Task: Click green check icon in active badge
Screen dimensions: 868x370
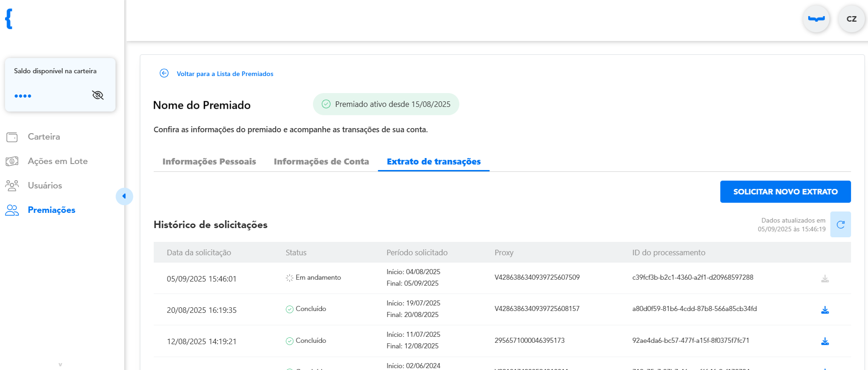Action: pos(326,104)
